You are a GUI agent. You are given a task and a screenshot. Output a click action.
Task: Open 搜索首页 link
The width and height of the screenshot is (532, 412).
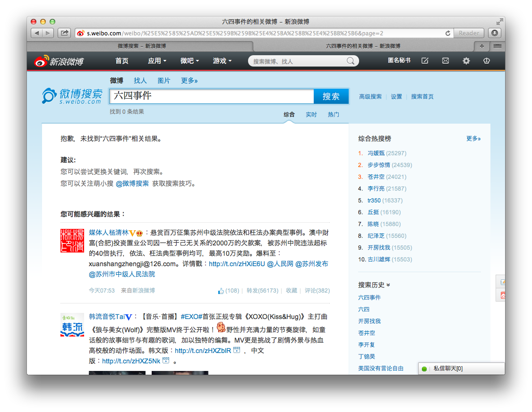[422, 97]
